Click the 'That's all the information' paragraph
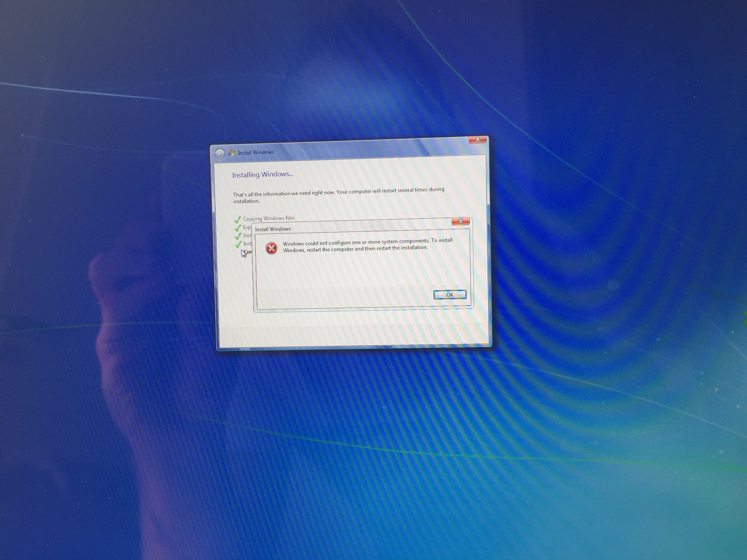Screen dimensions: 747x560 pos(338,195)
